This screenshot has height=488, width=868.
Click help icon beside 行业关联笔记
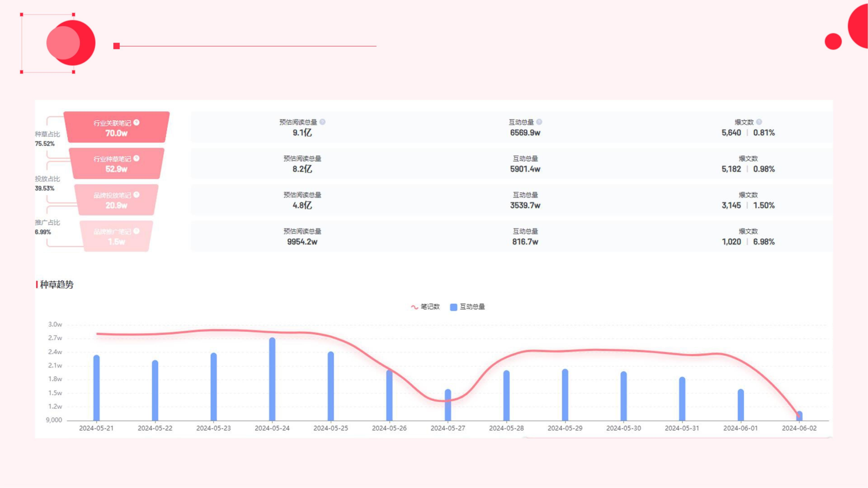click(x=136, y=122)
